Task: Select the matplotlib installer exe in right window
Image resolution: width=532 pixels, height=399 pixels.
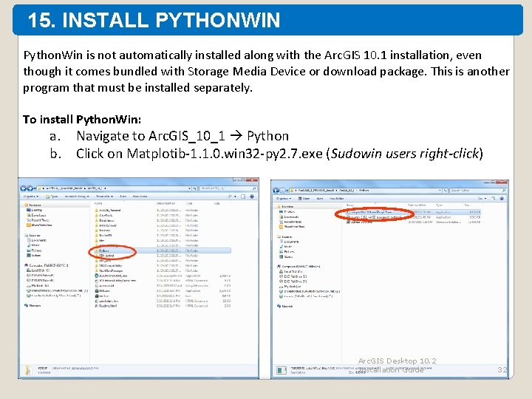Action: (x=412, y=212)
